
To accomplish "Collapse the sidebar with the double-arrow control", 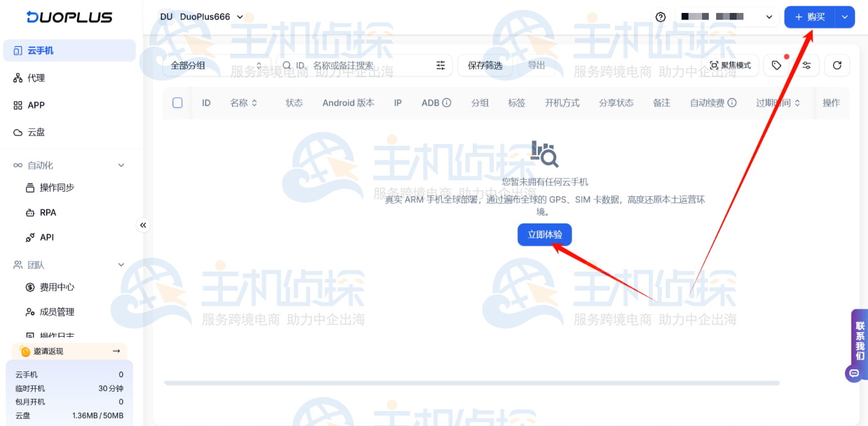I will (x=143, y=225).
